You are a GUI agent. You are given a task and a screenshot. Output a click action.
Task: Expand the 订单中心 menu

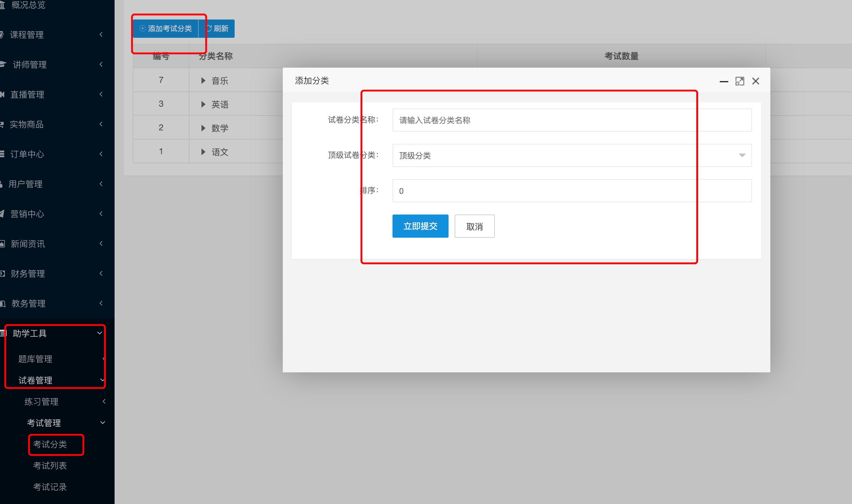pos(57,154)
